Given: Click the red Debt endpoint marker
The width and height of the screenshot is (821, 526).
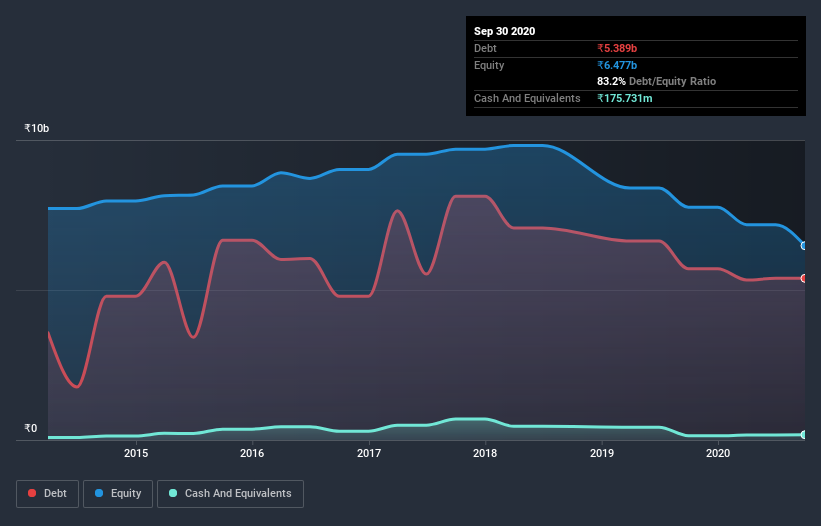Looking at the screenshot, I should [x=803, y=278].
